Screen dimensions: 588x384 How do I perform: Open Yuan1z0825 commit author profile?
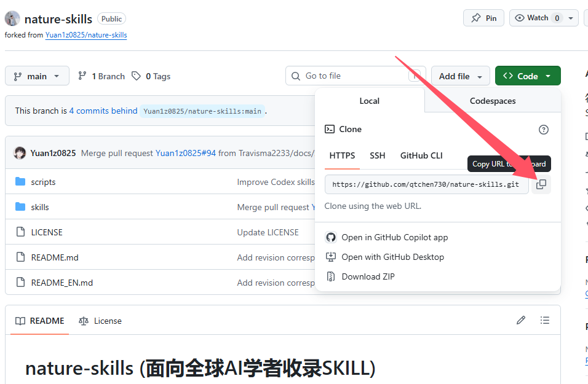pyautogui.click(x=53, y=153)
